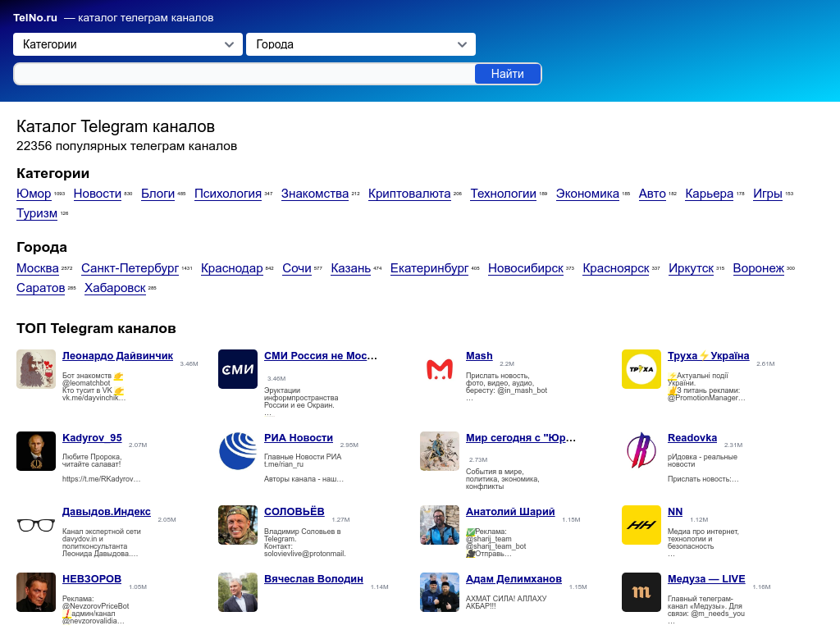Open the Карьера category
The width and height of the screenshot is (840, 630).
(x=710, y=194)
